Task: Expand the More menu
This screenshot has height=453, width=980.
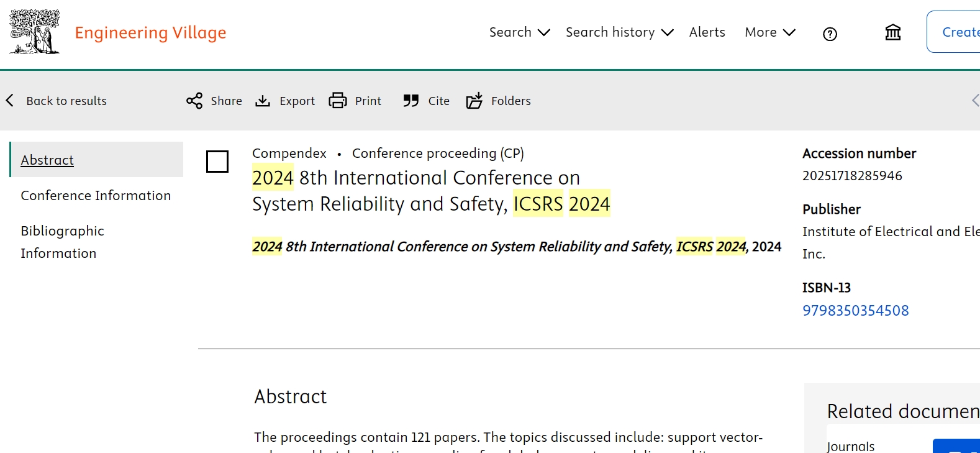Action: click(769, 32)
